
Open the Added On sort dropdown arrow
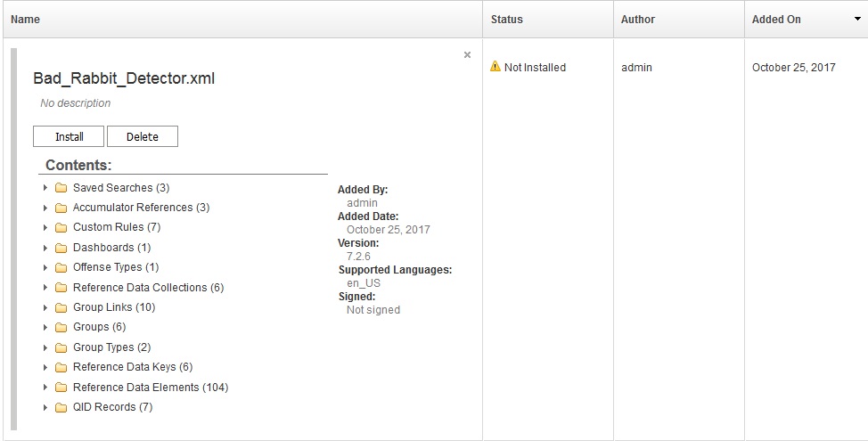coord(857,19)
